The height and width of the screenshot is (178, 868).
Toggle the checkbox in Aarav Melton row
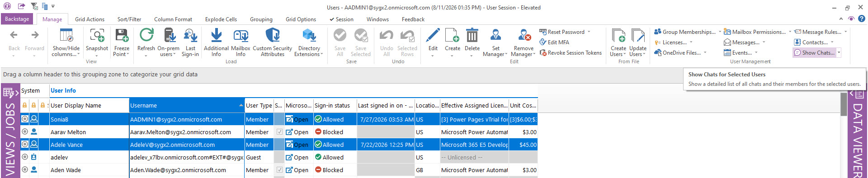279,132
